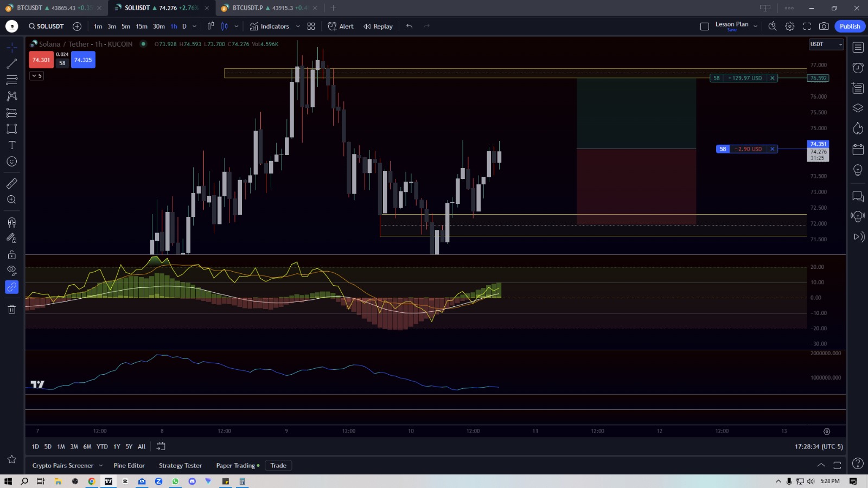Open the Pine Editor tab
Screen dimensions: 868x488
129,465
